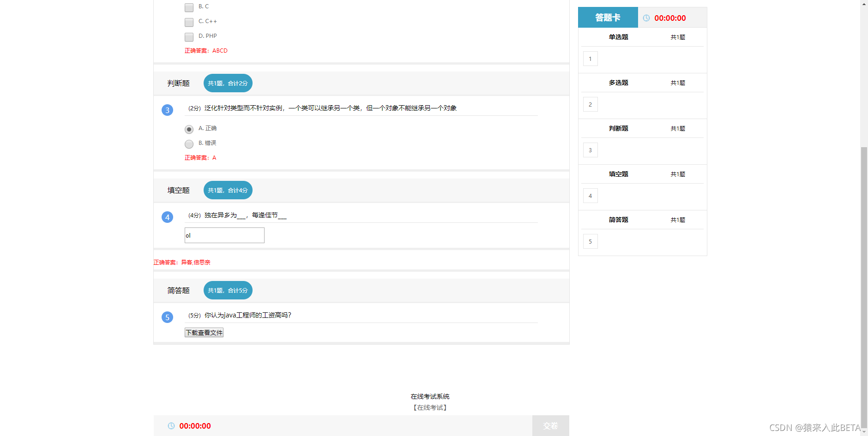The height and width of the screenshot is (436, 868).
Task: Click the 共1题，合计2分 badge
Action: coord(228,83)
